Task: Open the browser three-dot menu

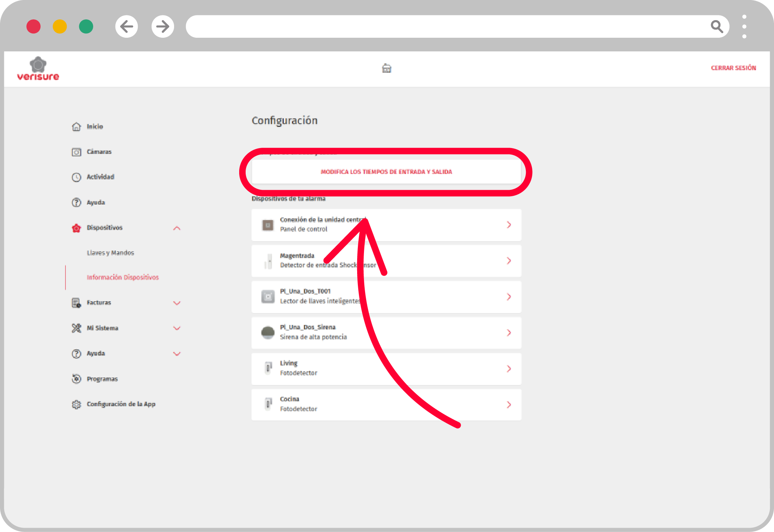Action: [744, 26]
